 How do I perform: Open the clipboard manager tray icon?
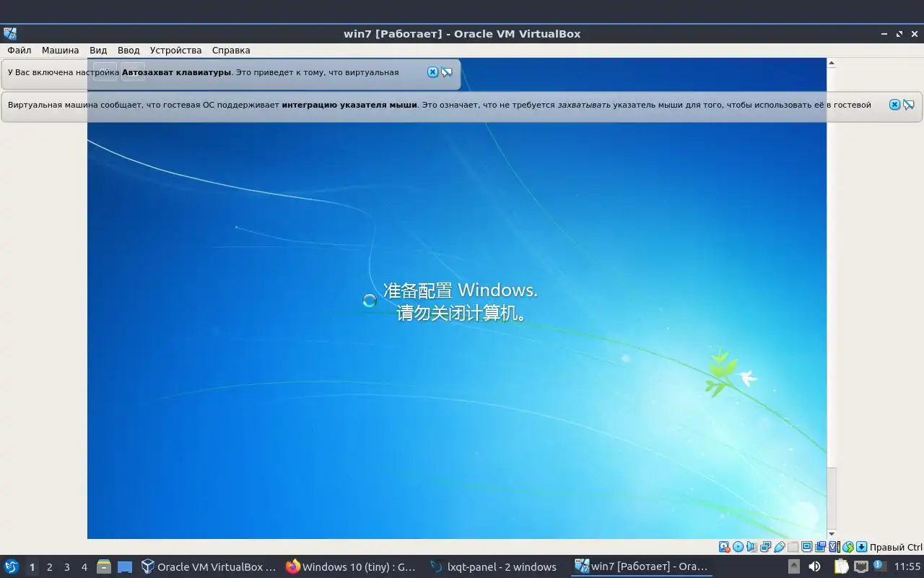[x=841, y=566]
